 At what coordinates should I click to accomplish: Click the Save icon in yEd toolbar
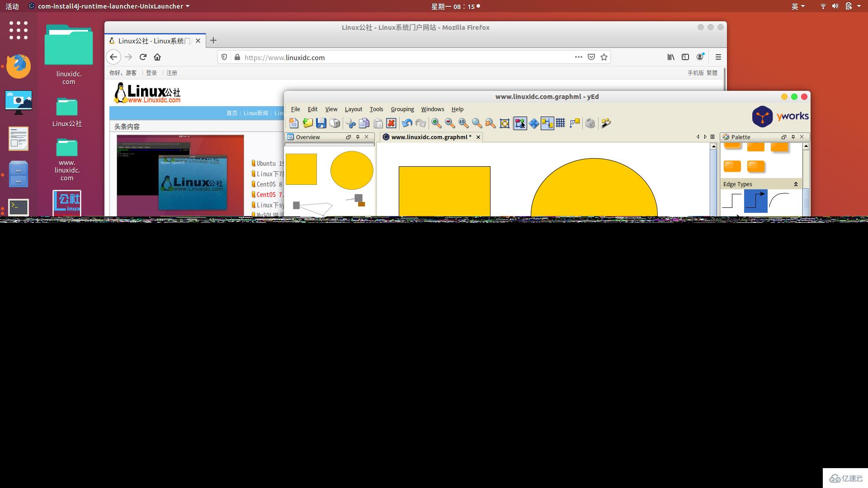(x=321, y=123)
